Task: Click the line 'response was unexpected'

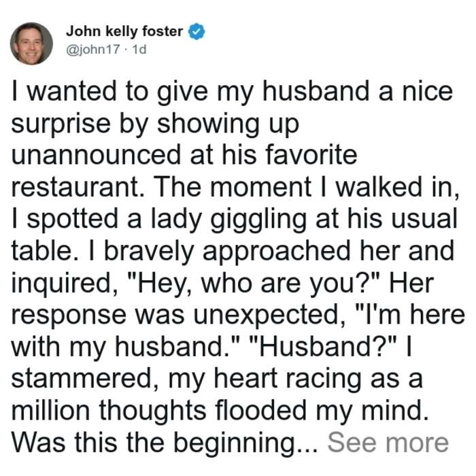Action: [238, 315]
